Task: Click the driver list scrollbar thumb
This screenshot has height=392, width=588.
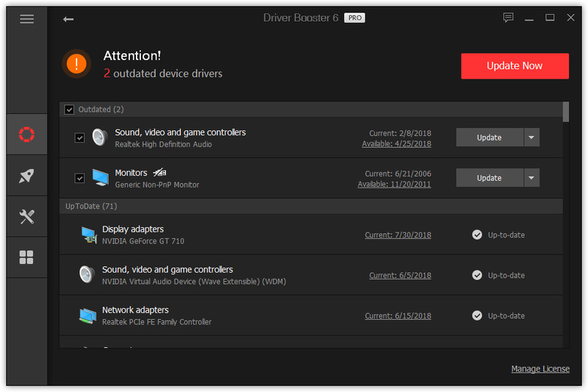Action: tap(566, 112)
